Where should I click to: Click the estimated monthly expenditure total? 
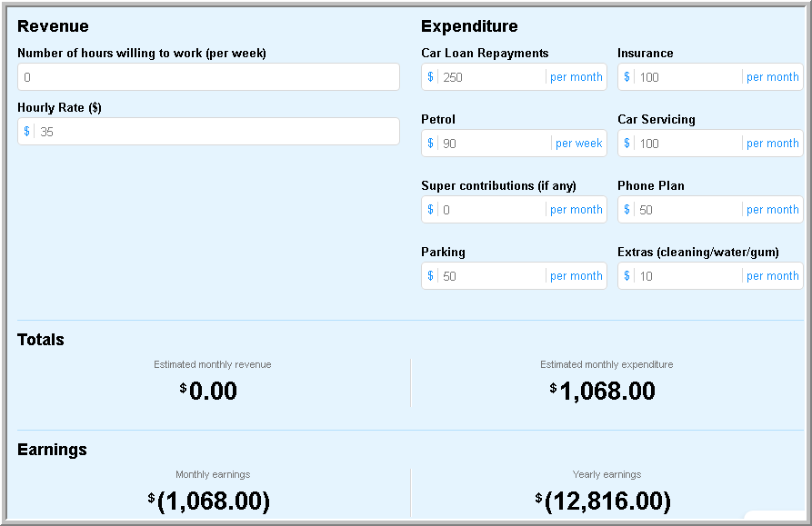click(x=606, y=392)
